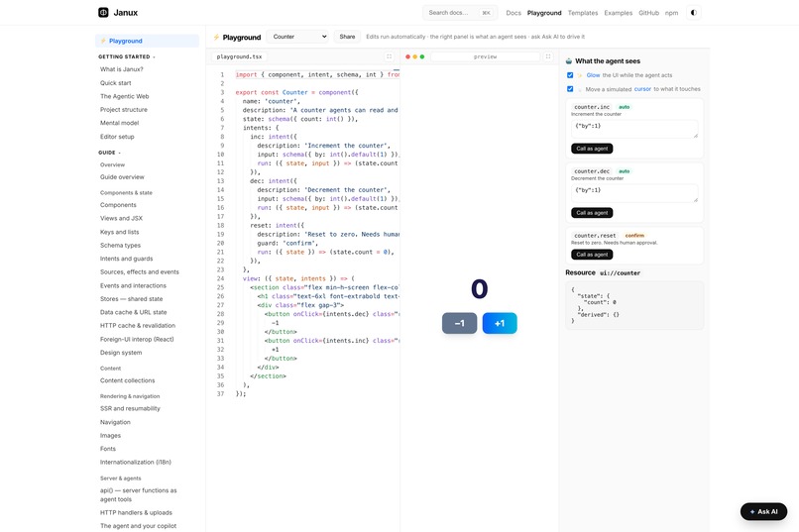The image size is (799, 532).
Task: Open the Images docs page
Action: coord(111,435)
